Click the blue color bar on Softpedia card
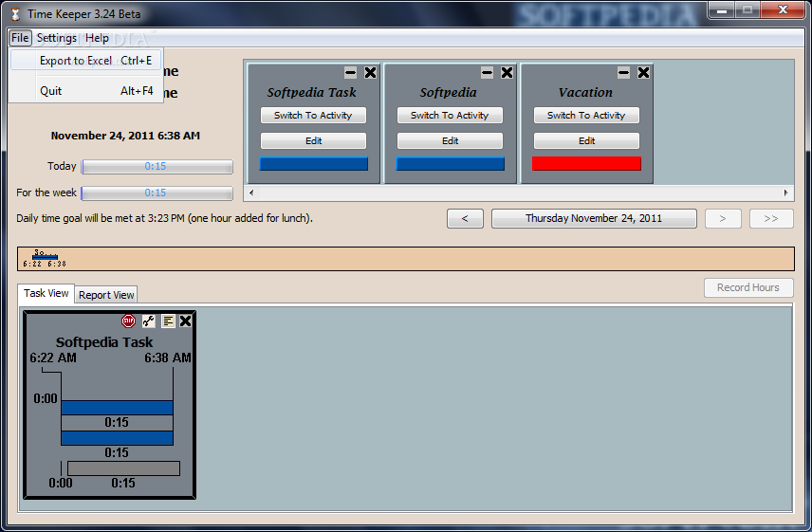The image size is (812, 532). pyautogui.click(x=450, y=164)
